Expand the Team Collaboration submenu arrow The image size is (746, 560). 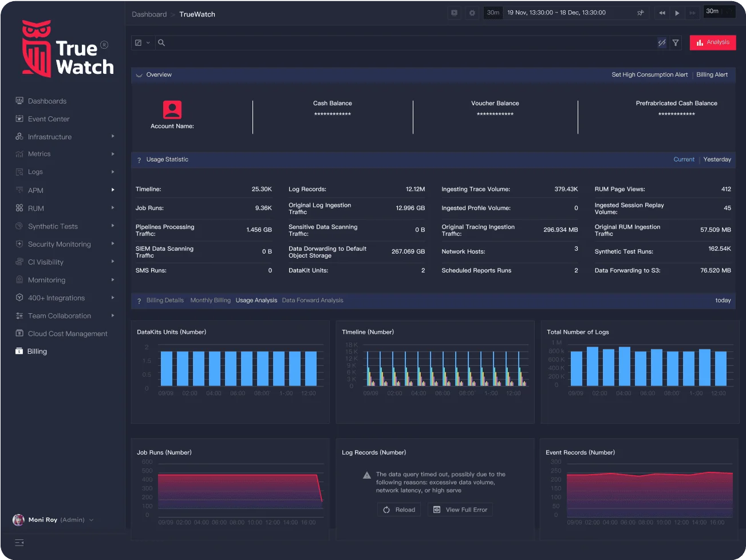coord(113,316)
